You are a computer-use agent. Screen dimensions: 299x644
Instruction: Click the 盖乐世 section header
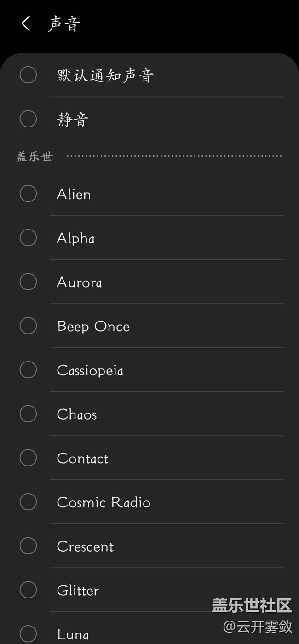click(x=34, y=157)
